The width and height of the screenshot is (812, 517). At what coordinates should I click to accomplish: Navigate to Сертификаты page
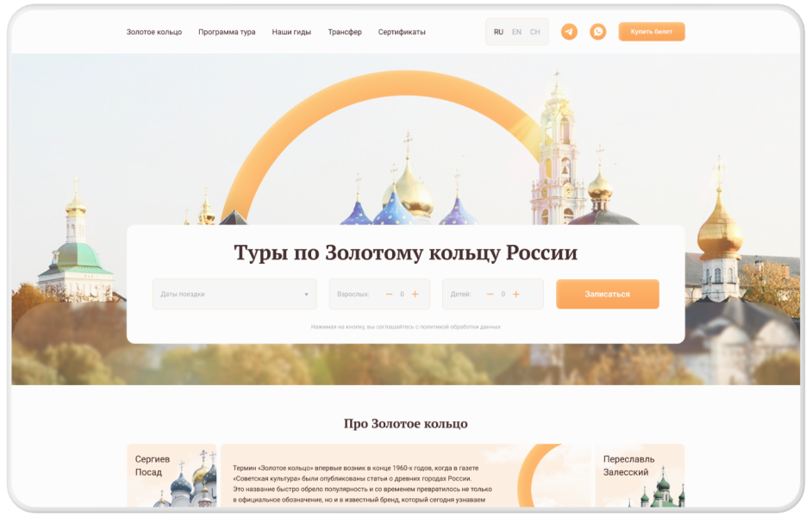402,32
